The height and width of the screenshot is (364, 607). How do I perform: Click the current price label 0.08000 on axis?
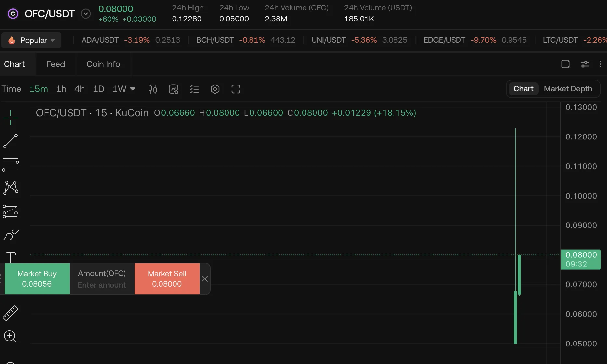click(x=581, y=259)
